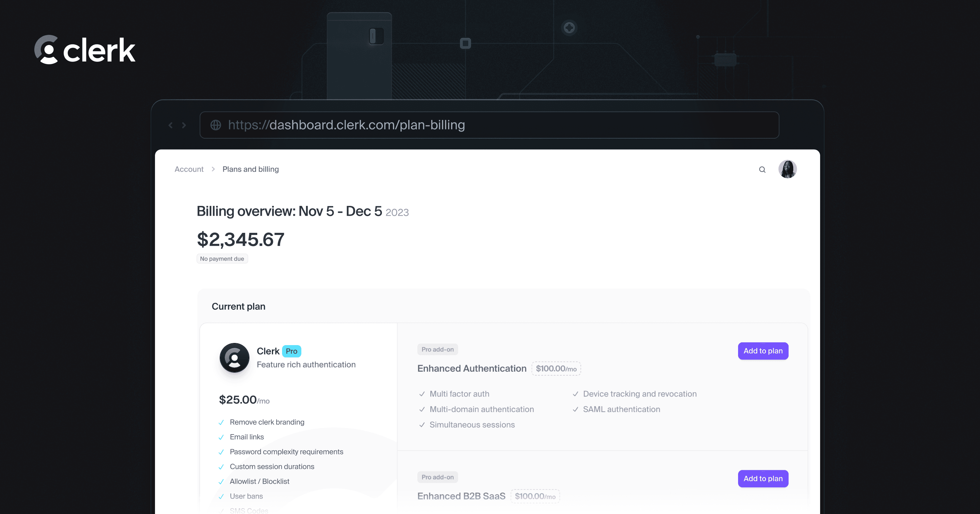
Task: Add Enhanced Authentication to plan
Action: [763, 351]
